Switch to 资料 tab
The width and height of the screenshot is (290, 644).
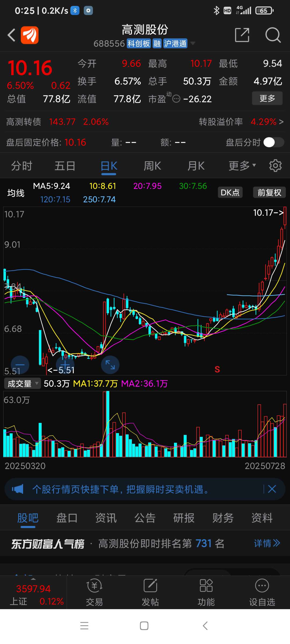[262, 518]
